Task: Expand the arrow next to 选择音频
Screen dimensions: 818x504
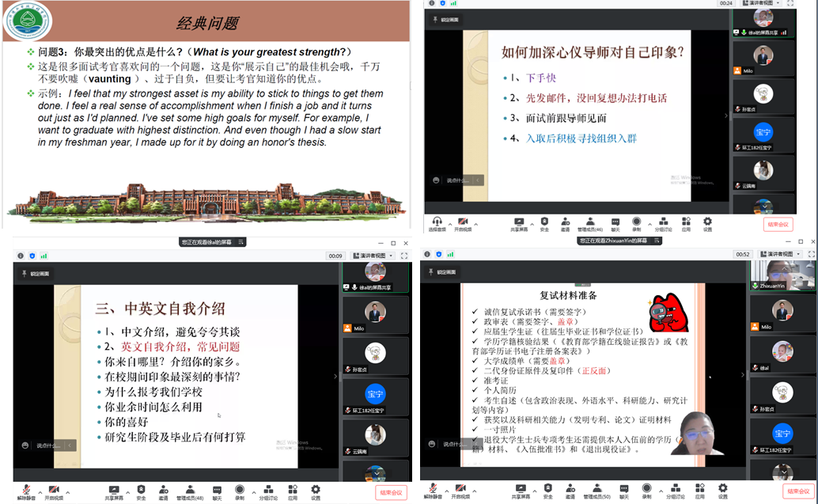Action: pos(449,223)
